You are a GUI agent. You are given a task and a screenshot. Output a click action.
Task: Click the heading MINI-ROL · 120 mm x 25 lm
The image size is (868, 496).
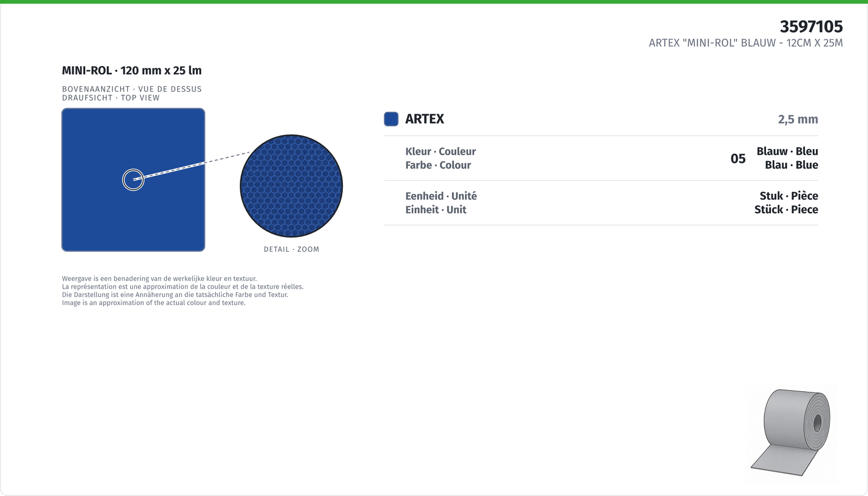point(132,71)
